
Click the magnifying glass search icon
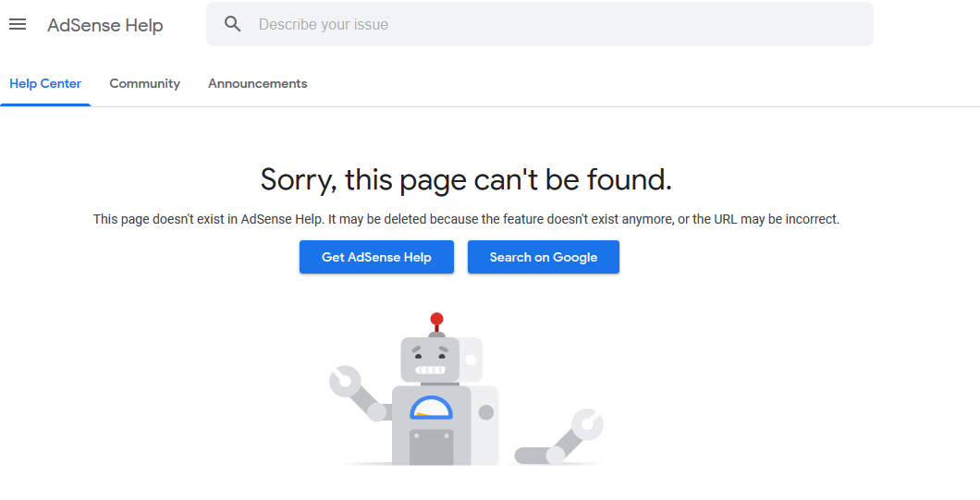click(233, 25)
